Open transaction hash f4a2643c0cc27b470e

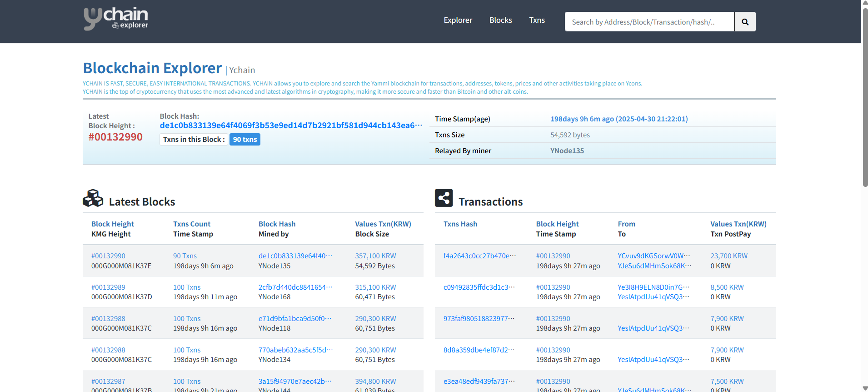pyautogui.click(x=479, y=256)
